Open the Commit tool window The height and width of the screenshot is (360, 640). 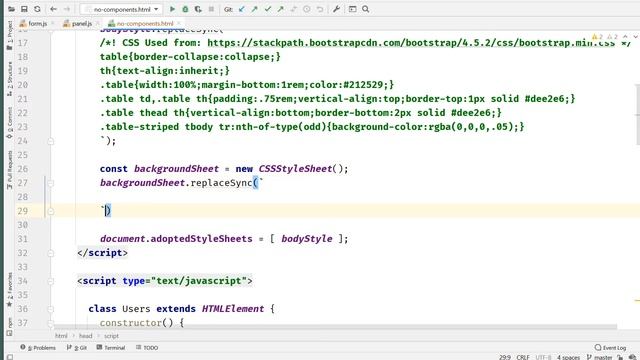tap(9, 123)
